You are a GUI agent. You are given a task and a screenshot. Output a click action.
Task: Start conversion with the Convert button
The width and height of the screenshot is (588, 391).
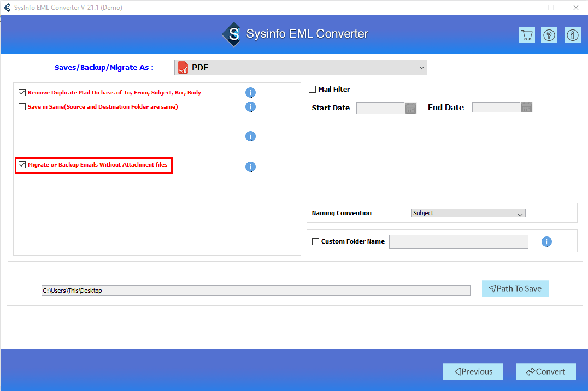545,371
